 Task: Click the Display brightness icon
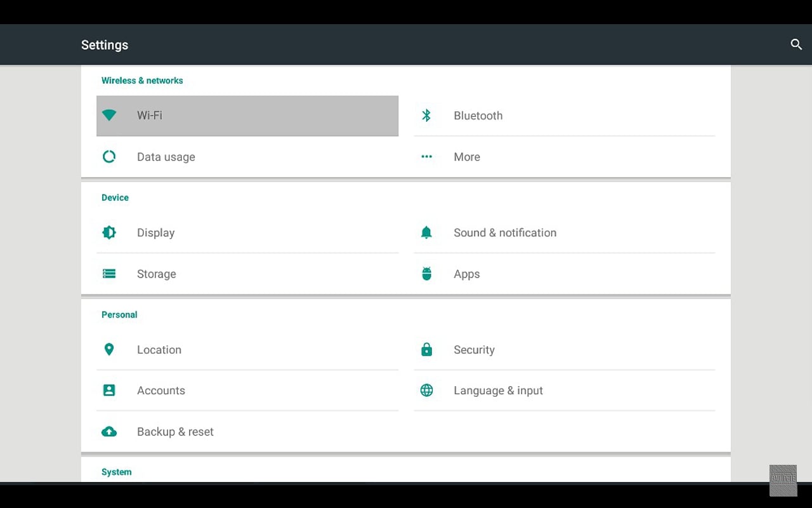109,232
